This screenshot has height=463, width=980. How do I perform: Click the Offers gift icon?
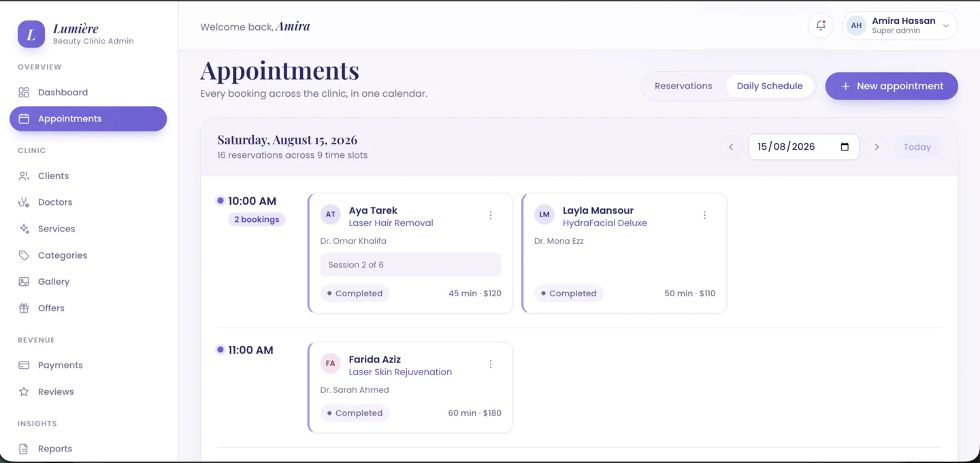(24, 308)
